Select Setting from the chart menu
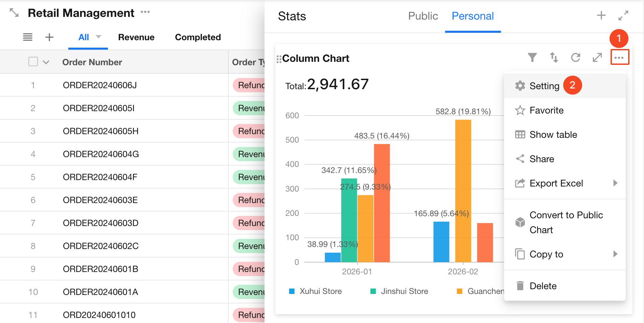 [544, 86]
